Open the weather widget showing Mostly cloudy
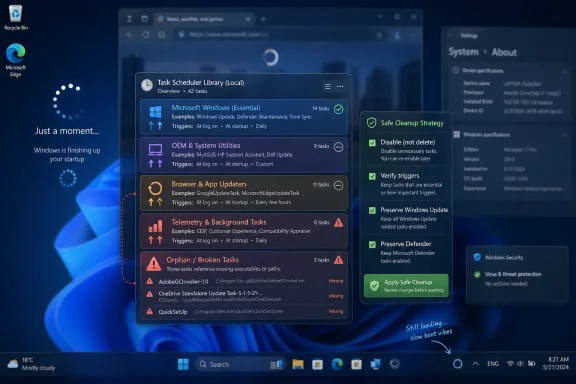 pos(31,364)
